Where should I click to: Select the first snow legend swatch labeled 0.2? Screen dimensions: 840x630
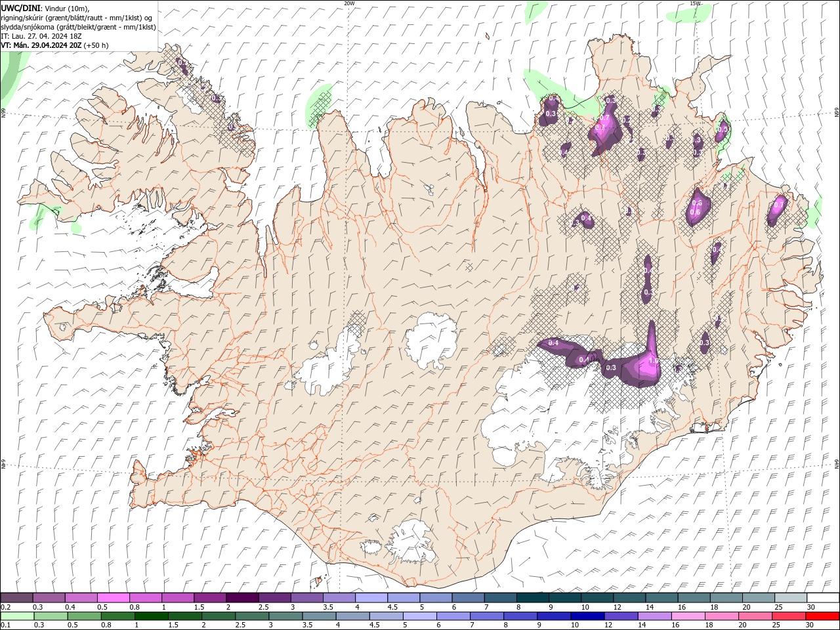17,598
